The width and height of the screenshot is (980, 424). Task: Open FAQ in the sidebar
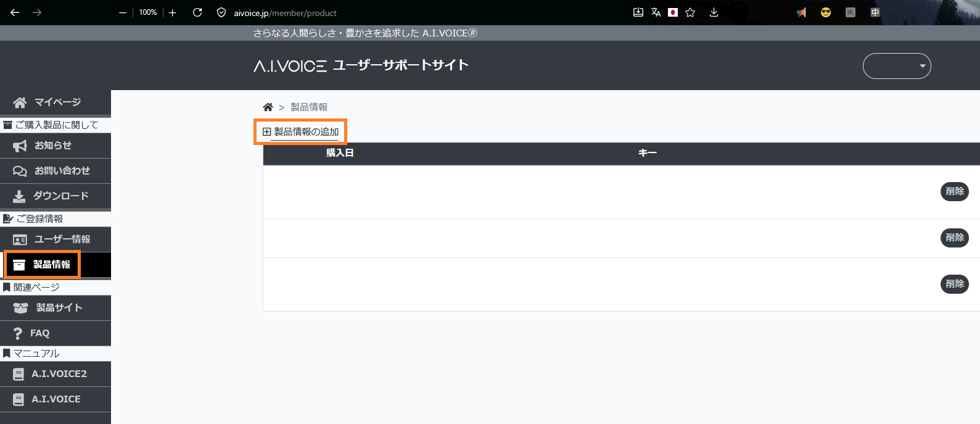point(56,333)
